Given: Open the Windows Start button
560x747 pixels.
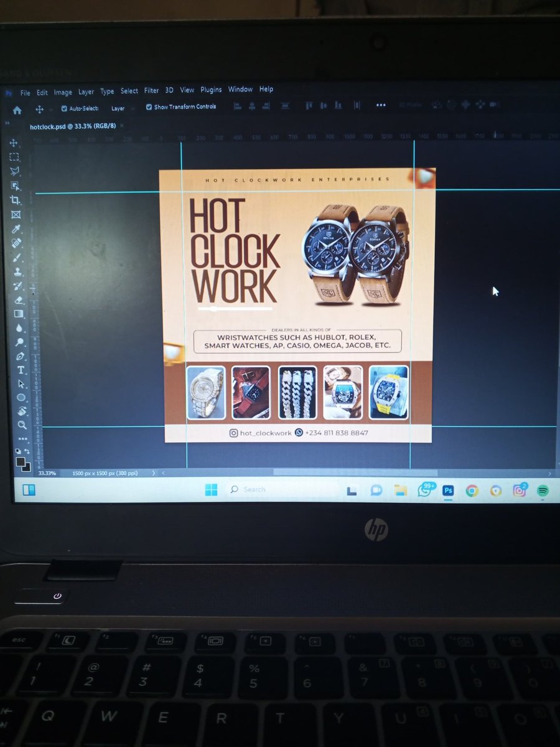Looking at the screenshot, I should [212, 489].
